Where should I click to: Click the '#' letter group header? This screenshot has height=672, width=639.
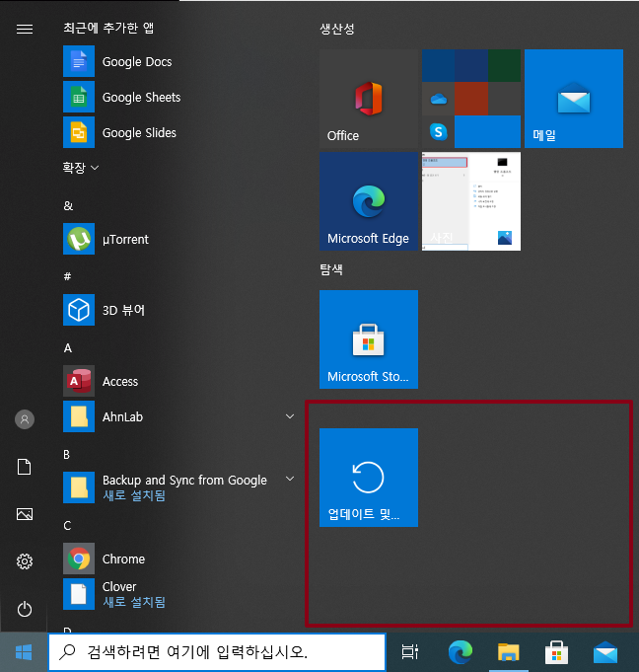pyautogui.click(x=67, y=276)
